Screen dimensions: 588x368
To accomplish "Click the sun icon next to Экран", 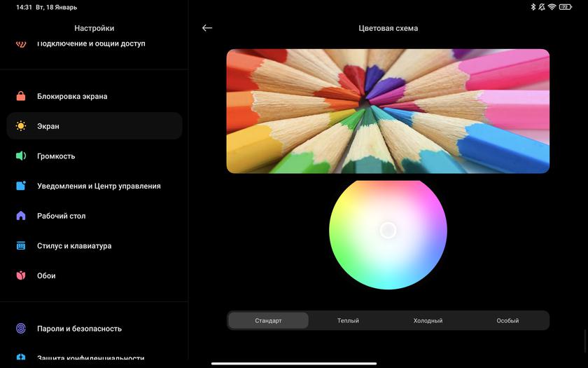I will [21, 126].
